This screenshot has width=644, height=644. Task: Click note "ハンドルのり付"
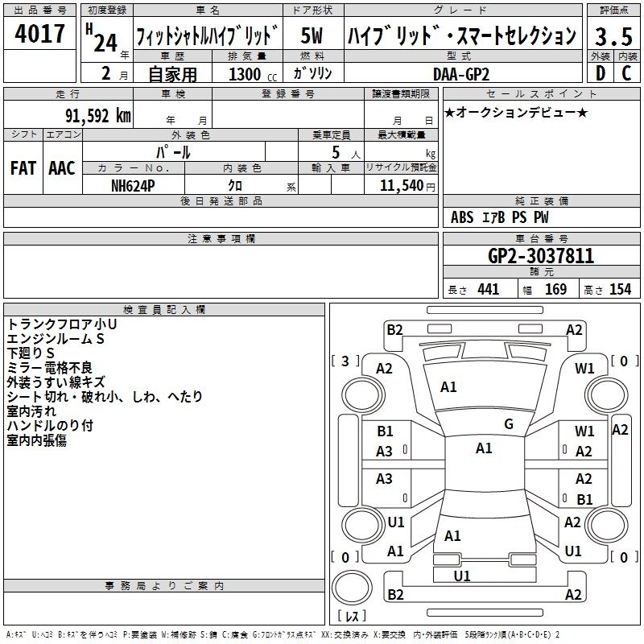50,426
